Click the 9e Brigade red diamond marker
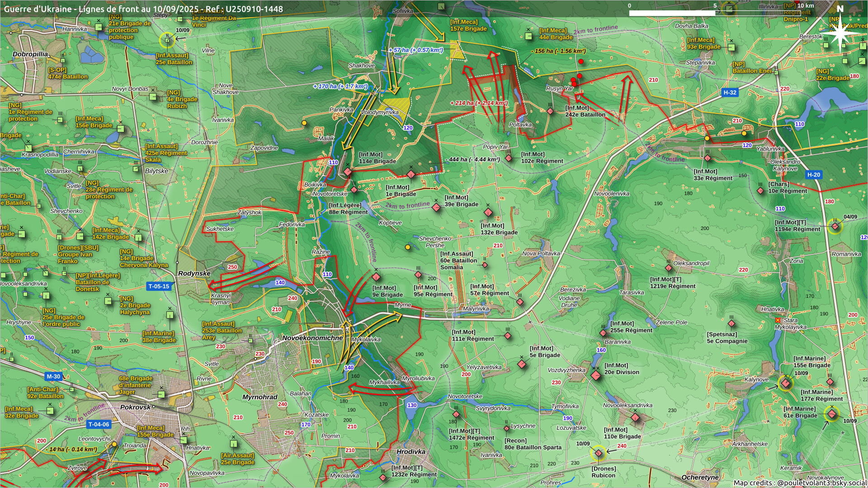The width and height of the screenshot is (868, 488). pos(376,277)
